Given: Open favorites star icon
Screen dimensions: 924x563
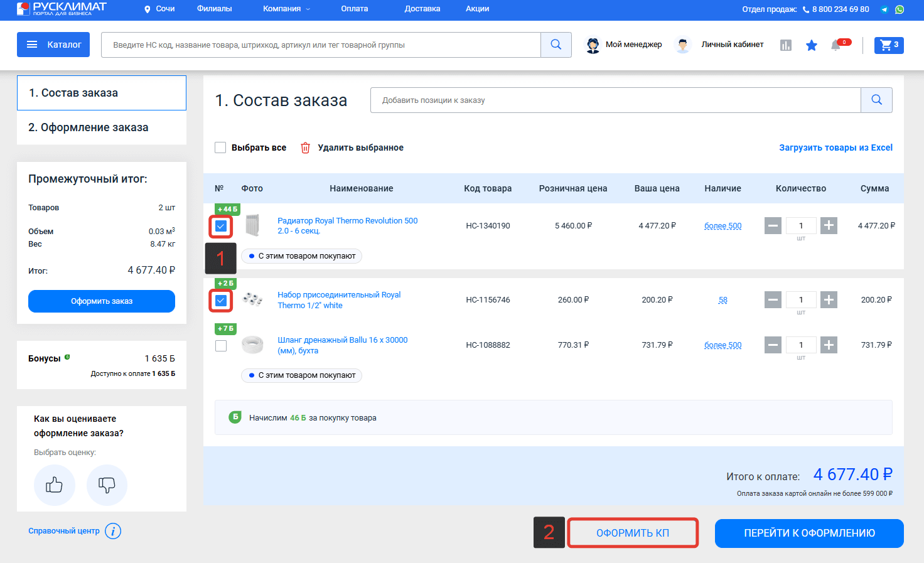Looking at the screenshot, I should (812, 45).
